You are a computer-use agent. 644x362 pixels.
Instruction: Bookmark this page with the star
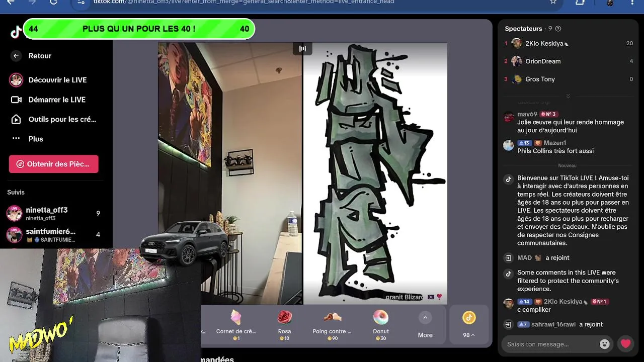[x=553, y=2]
